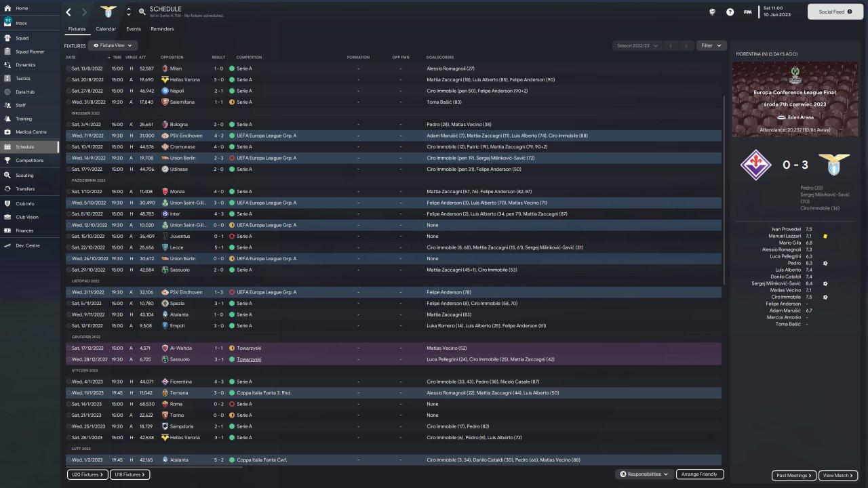Open the FM menu logo
Screen dimensions: 868x488
pyautogui.click(x=747, y=12)
